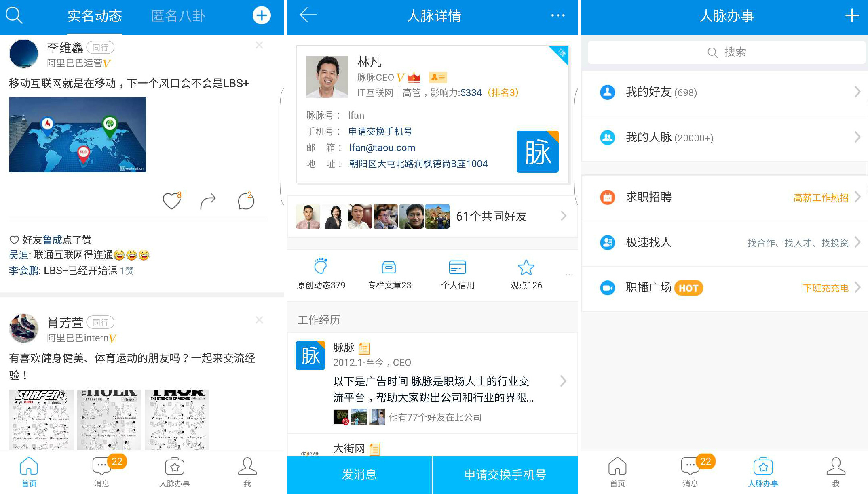Click 申请交换手机号 bottom button

pos(505,475)
